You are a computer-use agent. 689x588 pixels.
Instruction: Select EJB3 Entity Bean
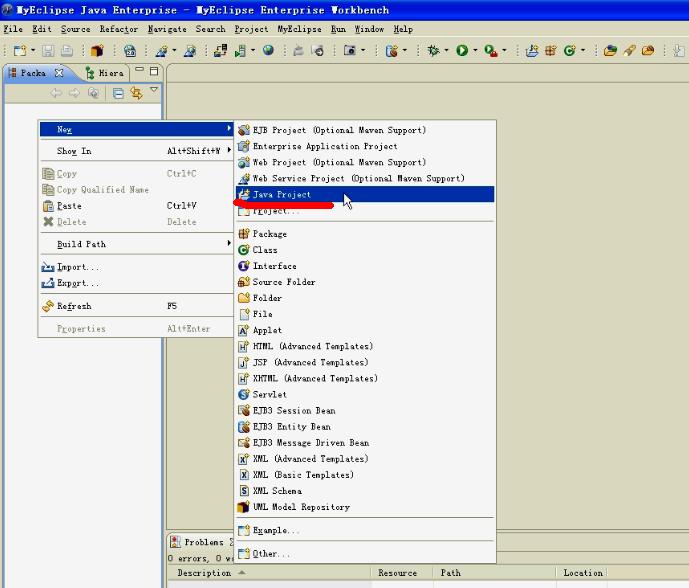point(365,426)
